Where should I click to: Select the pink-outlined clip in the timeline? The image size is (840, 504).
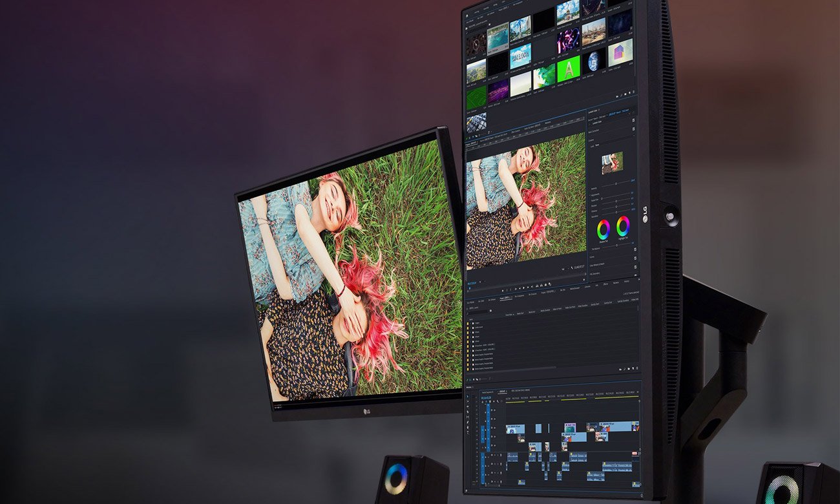pyautogui.click(x=570, y=428)
